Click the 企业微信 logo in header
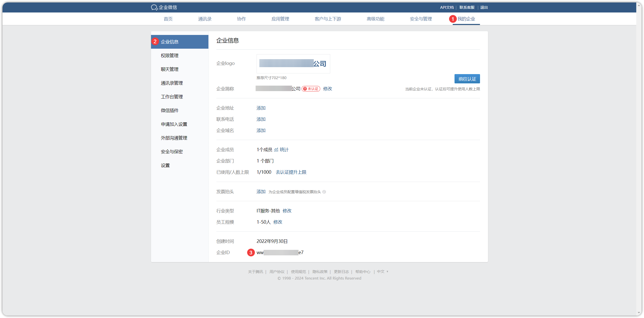644x318 pixels. pos(164,7)
